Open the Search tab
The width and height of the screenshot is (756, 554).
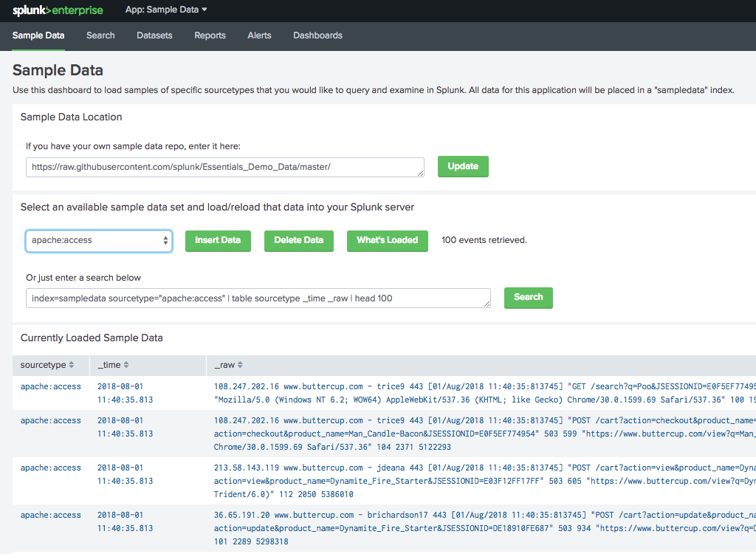[x=100, y=35]
